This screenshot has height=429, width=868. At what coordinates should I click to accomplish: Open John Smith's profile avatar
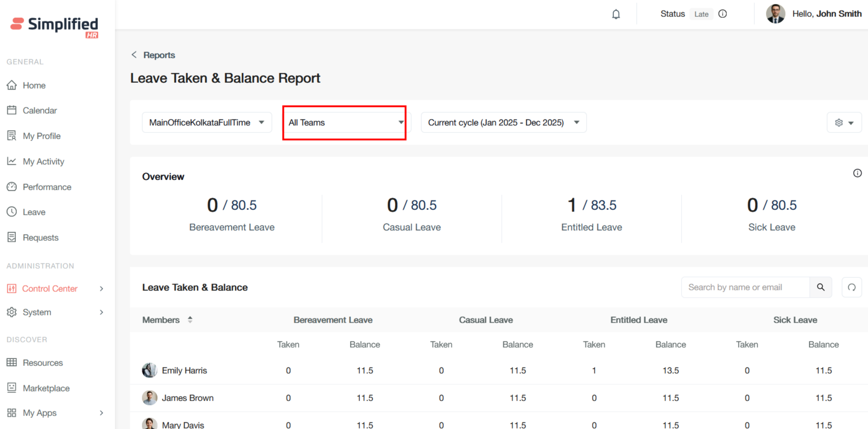pyautogui.click(x=775, y=14)
